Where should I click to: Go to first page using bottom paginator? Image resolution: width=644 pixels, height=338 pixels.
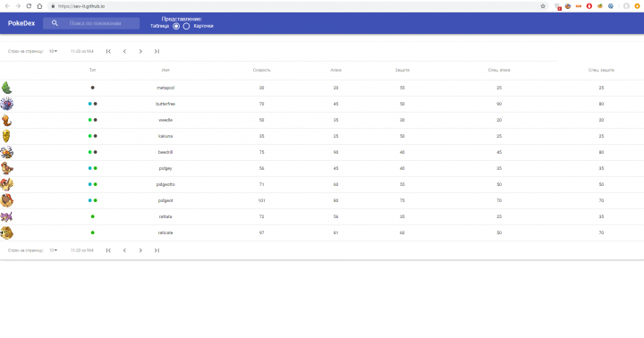coord(108,250)
